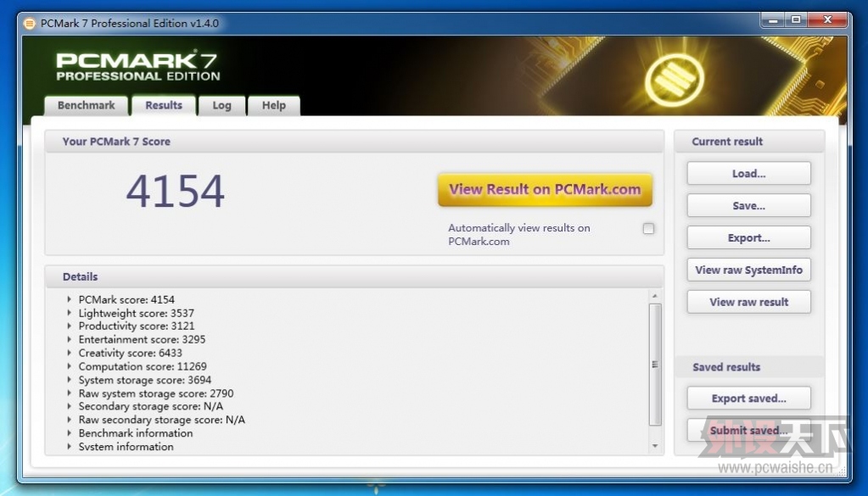868x496 pixels.
Task: Expand the Lightweight score: 3537 row
Action: [x=70, y=313]
